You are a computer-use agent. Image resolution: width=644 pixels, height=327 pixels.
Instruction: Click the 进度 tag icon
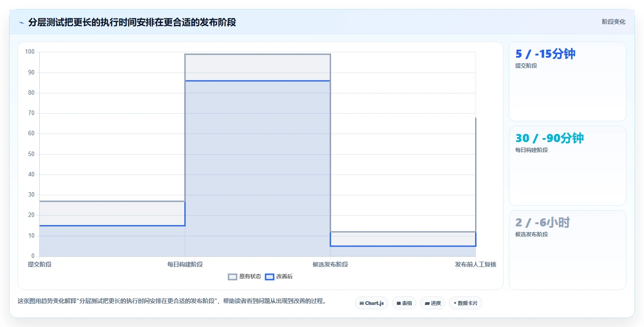pos(427,304)
